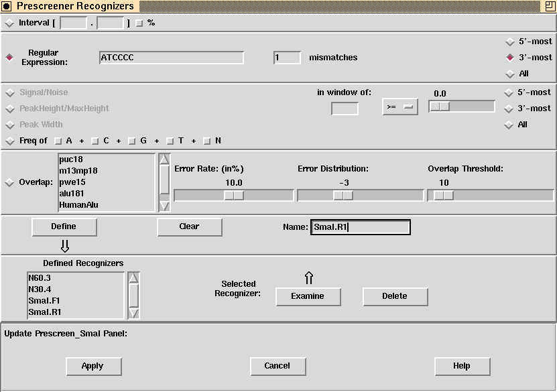The height and width of the screenshot is (392, 557).
Task: Choose All for Regular Expression matches
Action: click(x=510, y=74)
